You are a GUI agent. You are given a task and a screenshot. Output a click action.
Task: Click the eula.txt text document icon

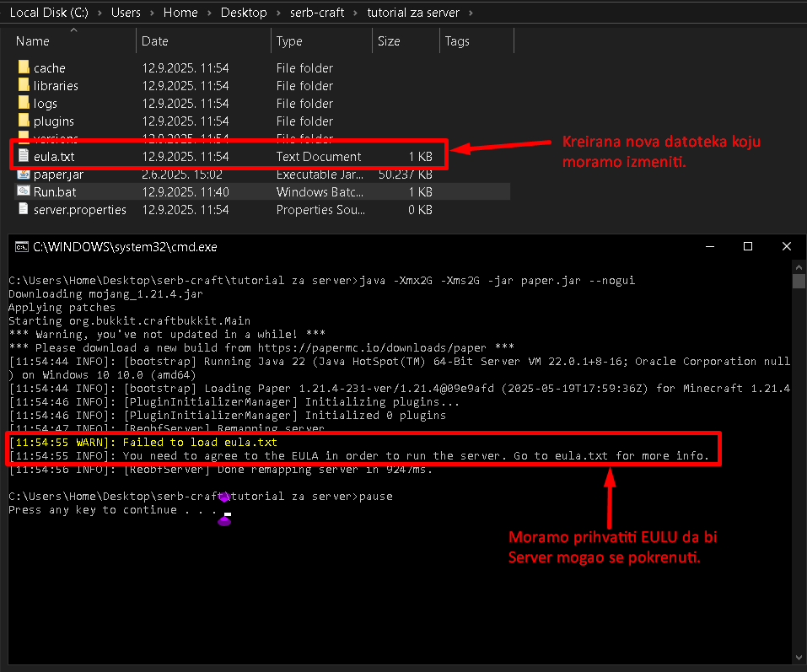point(24,156)
